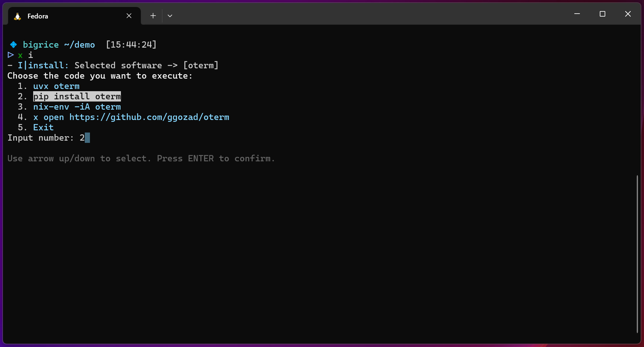Image resolution: width=644 pixels, height=347 pixels.
Task: Click the timestamp [15:44:24]
Action: 131,45
